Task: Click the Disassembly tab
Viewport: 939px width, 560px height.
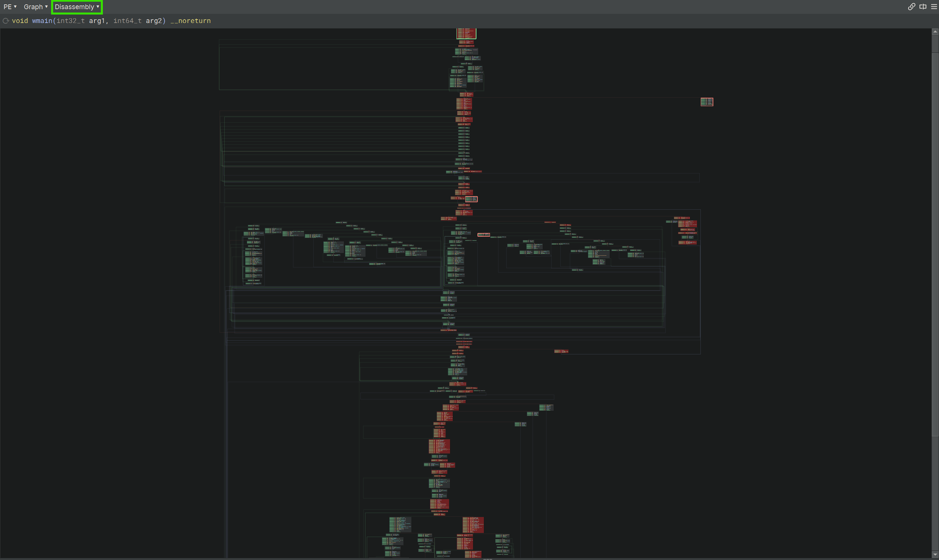Action: (75, 7)
